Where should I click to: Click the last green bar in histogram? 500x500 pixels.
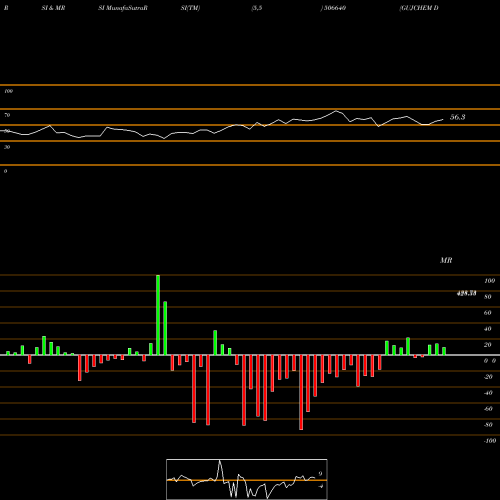(444, 351)
